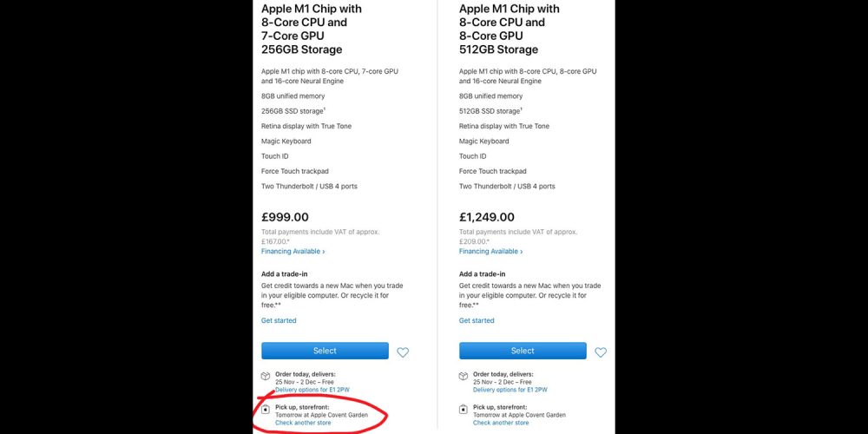This screenshot has height=434, width=868.
Task: Open Delivery options for E1 2PW on 256GB model
Action: (312, 390)
